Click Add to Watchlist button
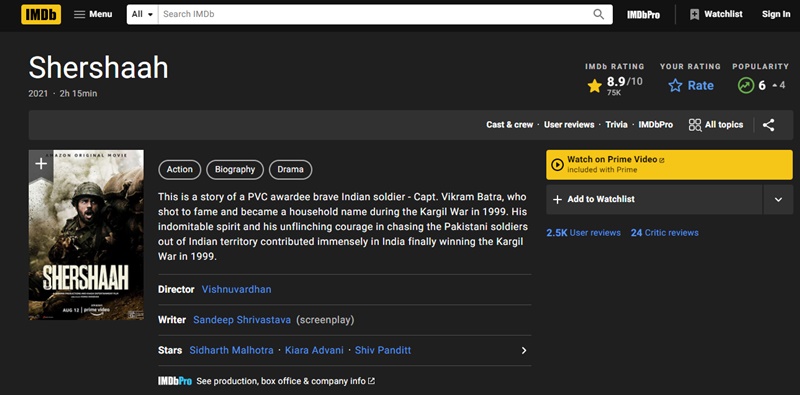Screen dimensions: 800x395 pos(655,200)
